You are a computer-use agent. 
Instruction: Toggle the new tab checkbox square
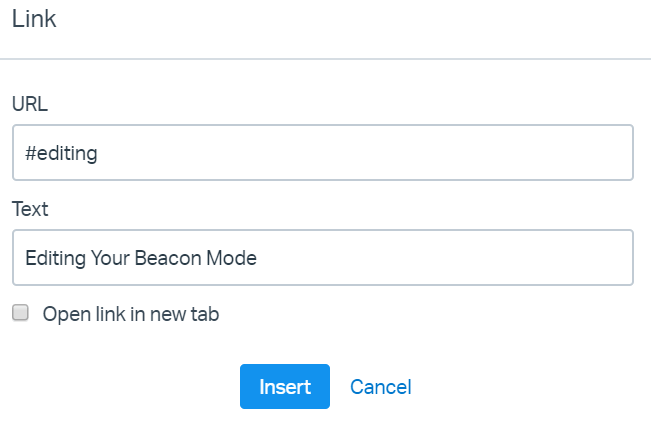tap(20, 313)
